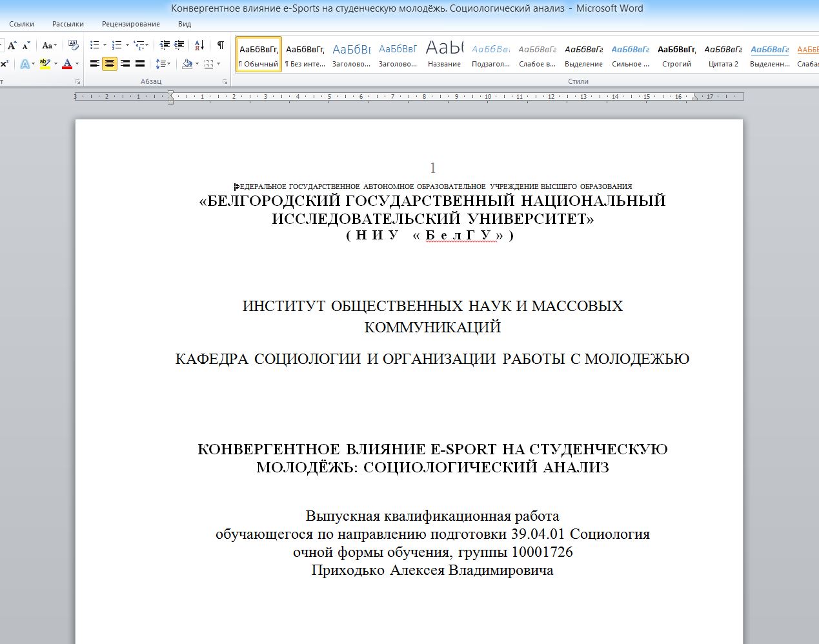
Task: Click the line «Выпускная квалификационная работа»
Action: (432, 516)
